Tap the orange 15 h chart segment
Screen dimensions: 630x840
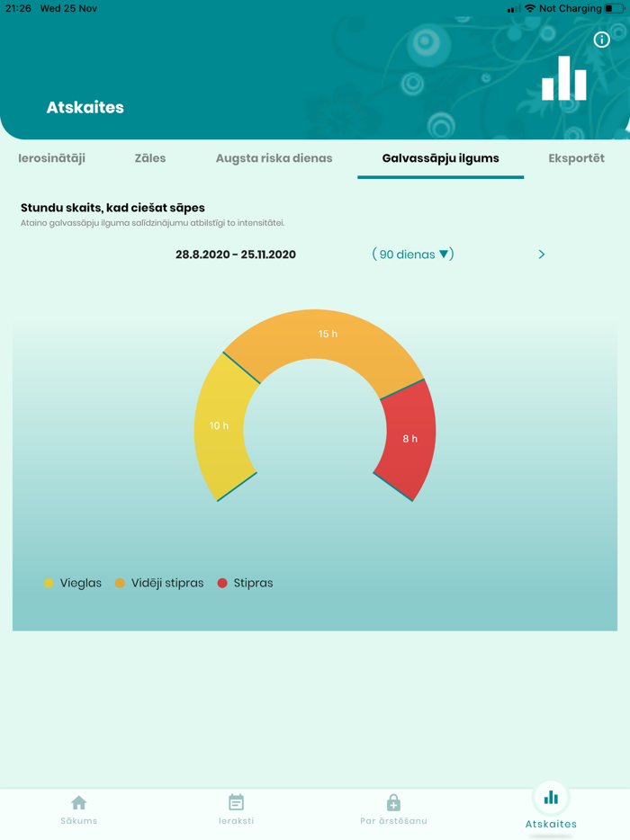328,334
